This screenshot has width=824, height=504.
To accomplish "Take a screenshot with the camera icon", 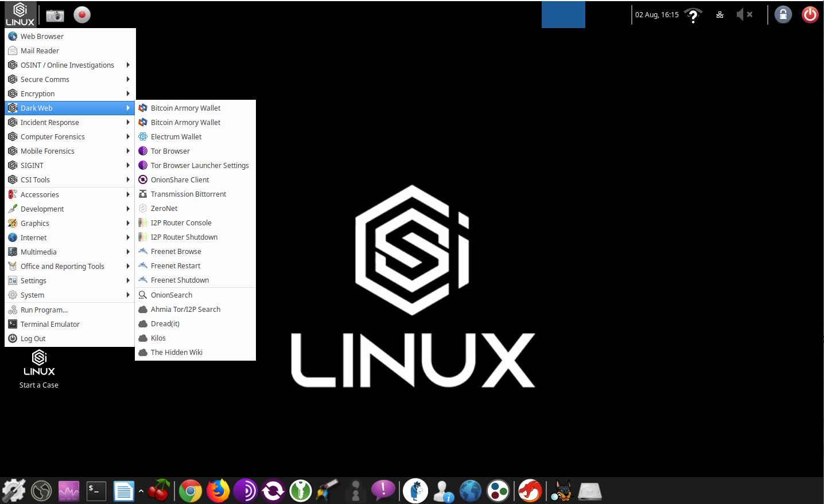I will coord(55,15).
